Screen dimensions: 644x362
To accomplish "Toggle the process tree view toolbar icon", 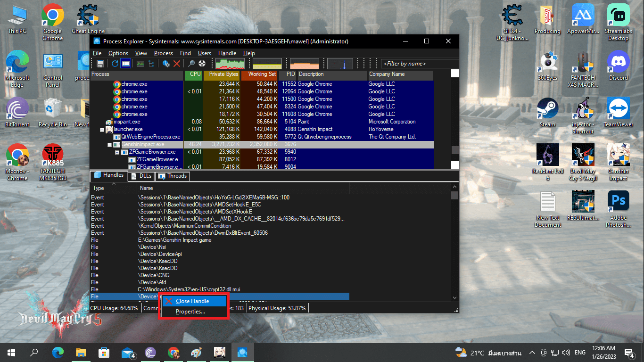I will 151,64.
